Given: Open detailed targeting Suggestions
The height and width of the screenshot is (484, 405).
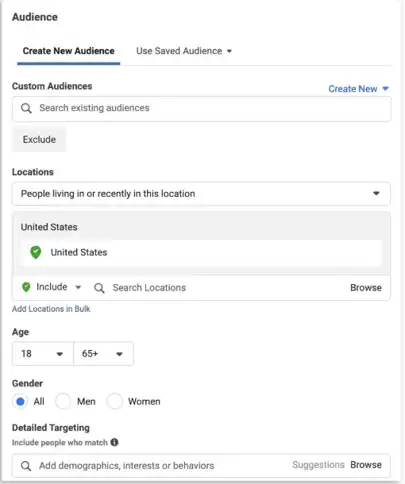Looking at the screenshot, I should click(x=318, y=465).
